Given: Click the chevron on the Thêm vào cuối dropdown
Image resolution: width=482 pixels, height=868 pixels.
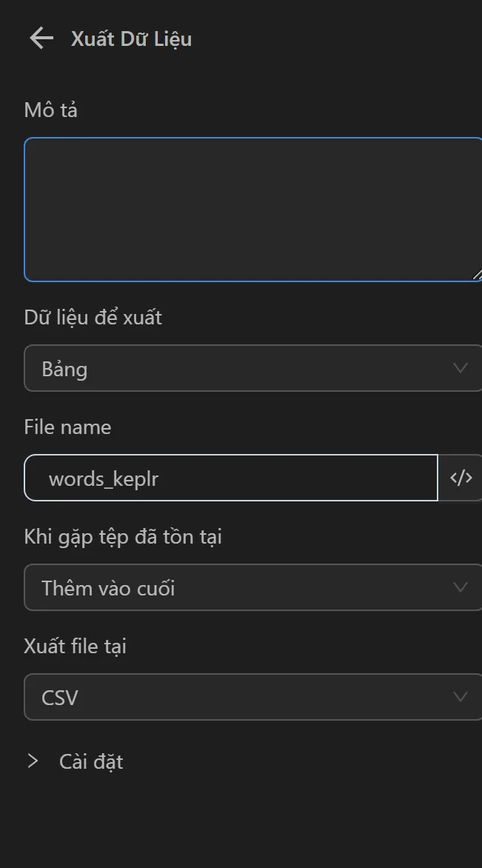Looking at the screenshot, I should [461, 588].
